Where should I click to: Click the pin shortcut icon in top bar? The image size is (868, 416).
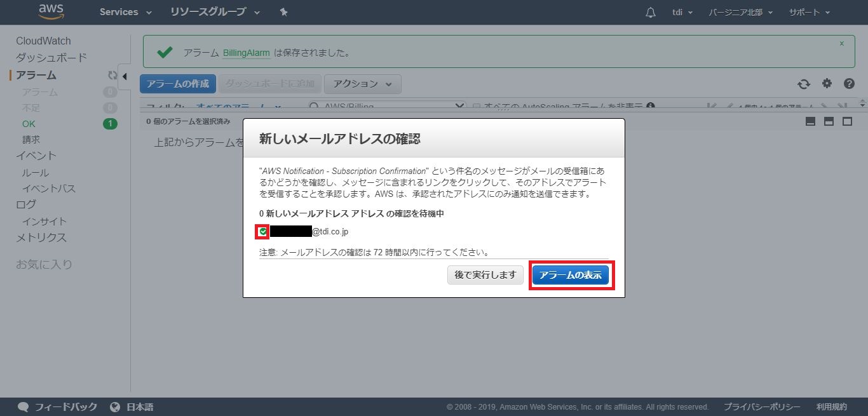click(x=283, y=12)
